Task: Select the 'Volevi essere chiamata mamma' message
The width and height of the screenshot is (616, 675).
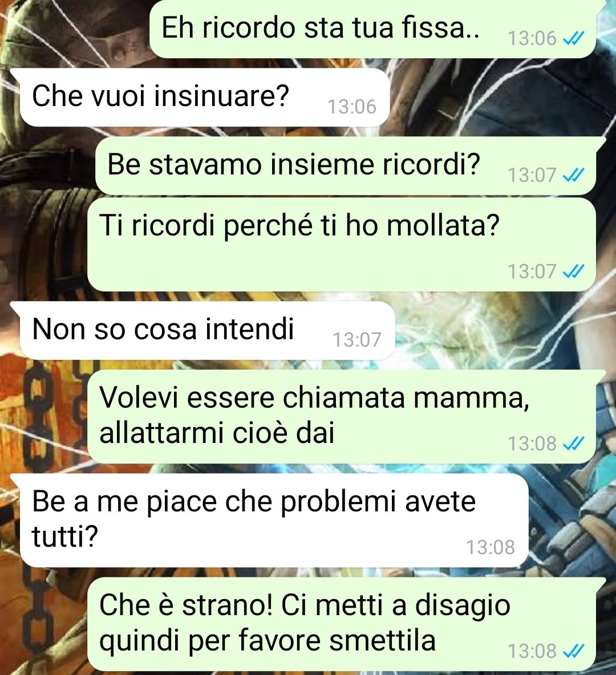Action: [342, 416]
